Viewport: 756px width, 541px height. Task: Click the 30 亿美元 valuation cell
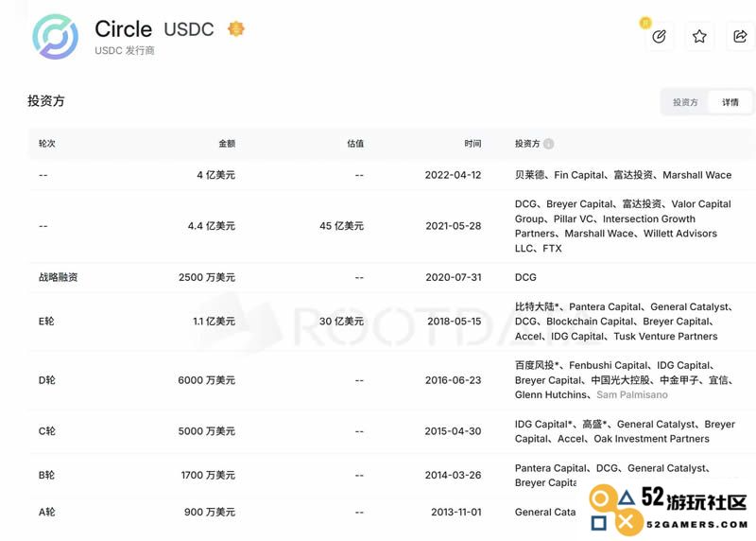click(x=341, y=322)
